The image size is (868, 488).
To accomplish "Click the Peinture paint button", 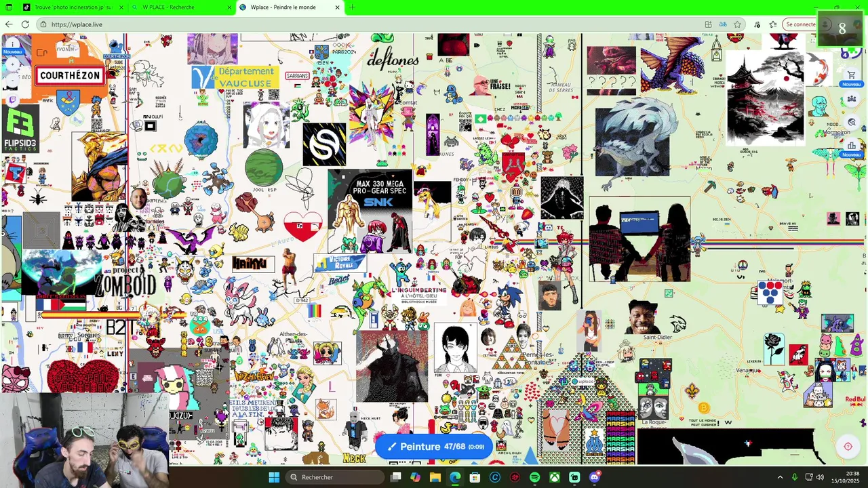I will (x=435, y=447).
